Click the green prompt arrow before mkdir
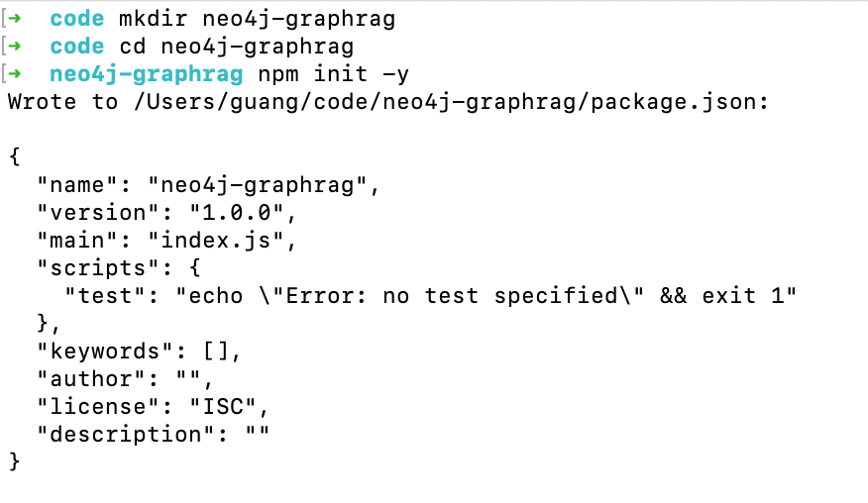This screenshot has width=868, height=503. coord(15,19)
